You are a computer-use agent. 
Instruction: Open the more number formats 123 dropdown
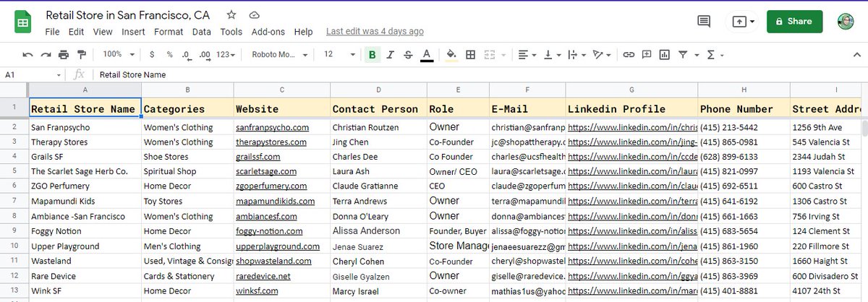226,54
